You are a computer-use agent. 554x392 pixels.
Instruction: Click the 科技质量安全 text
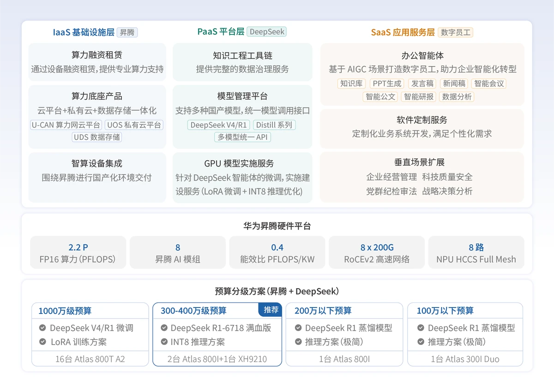point(447,177)
